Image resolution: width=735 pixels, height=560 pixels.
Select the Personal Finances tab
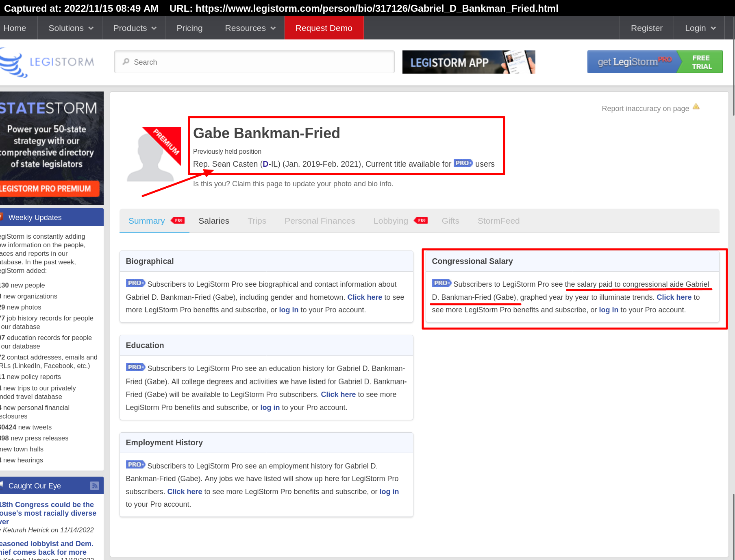[320, 221]
